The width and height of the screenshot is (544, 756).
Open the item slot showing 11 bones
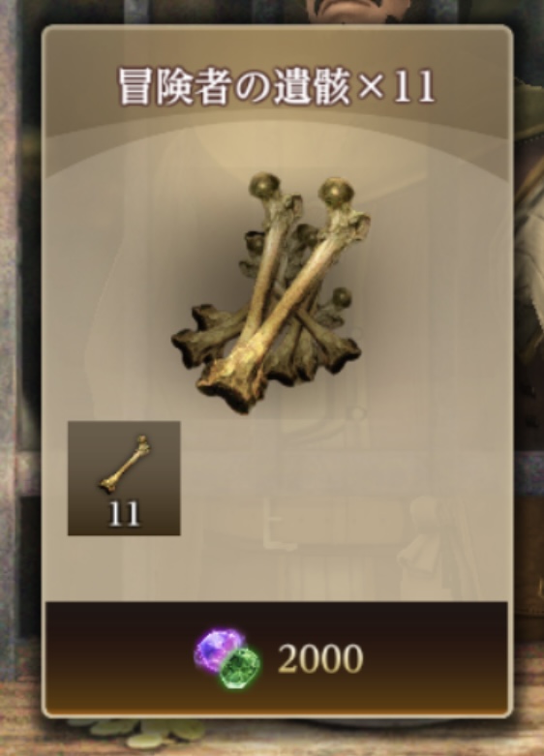pos(124,478)
